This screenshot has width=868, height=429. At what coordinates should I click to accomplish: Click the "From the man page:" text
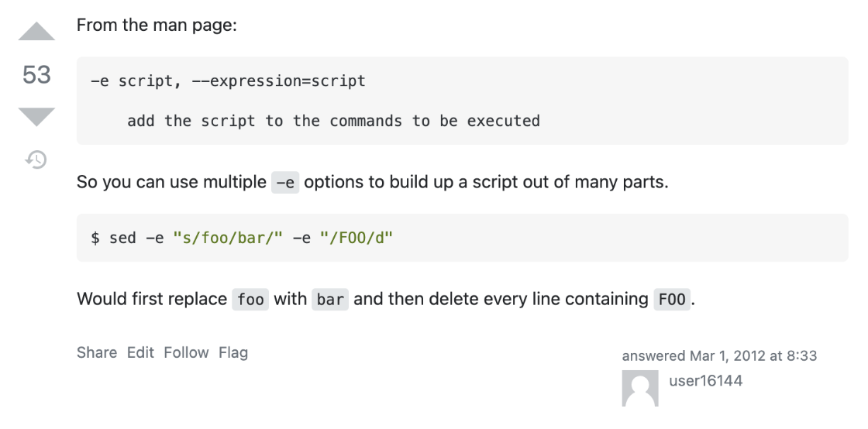point(157,25)
